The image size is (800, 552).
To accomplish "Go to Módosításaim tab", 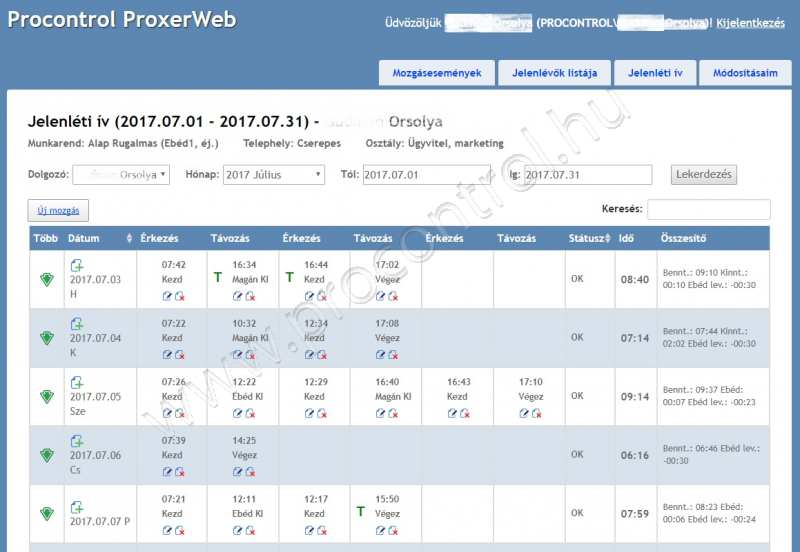I will [745, 73].
